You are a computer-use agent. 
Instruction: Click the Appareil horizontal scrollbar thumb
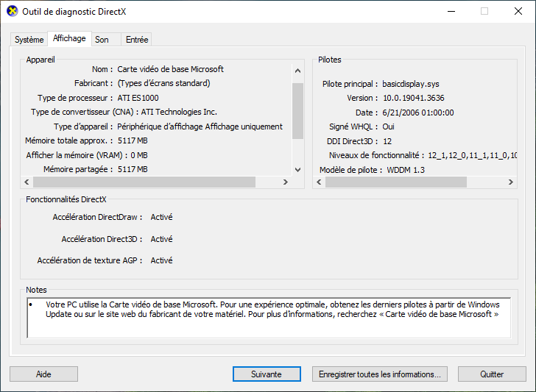coord(144,182)
